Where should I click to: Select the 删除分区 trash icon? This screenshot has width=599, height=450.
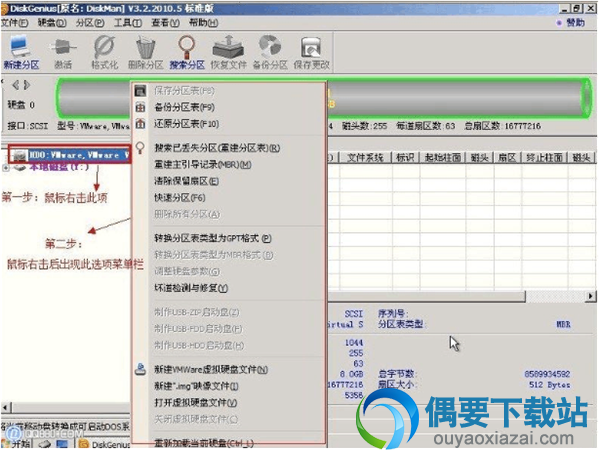(146, 52)
